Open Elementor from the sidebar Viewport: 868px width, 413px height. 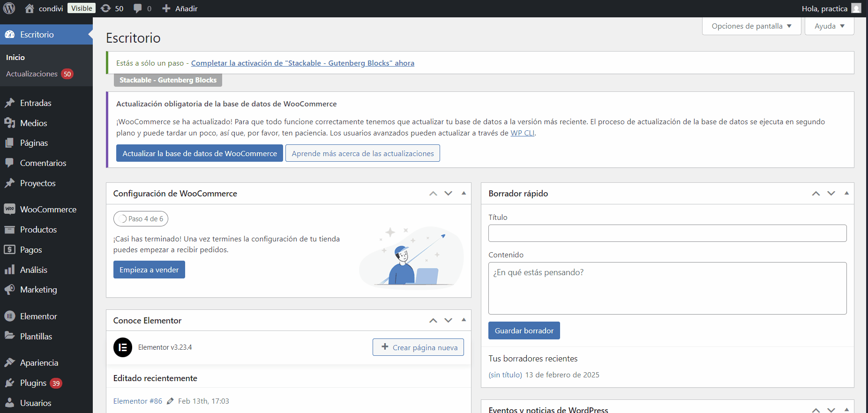[x=38, y=316]
